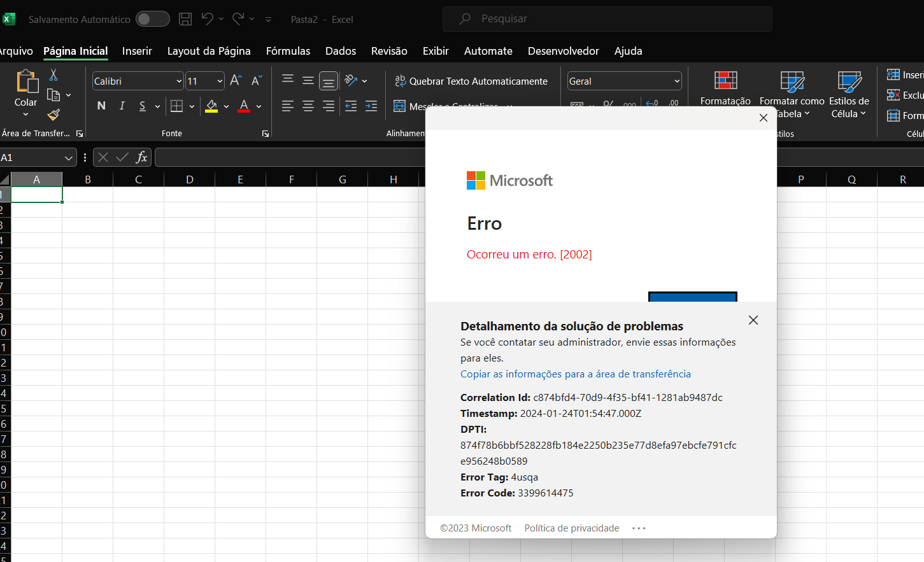The width and height of the screenshot is (924, 562).
Task: Open the Área de Transferência dialog launcher
Action: click(x=80, y=134)
